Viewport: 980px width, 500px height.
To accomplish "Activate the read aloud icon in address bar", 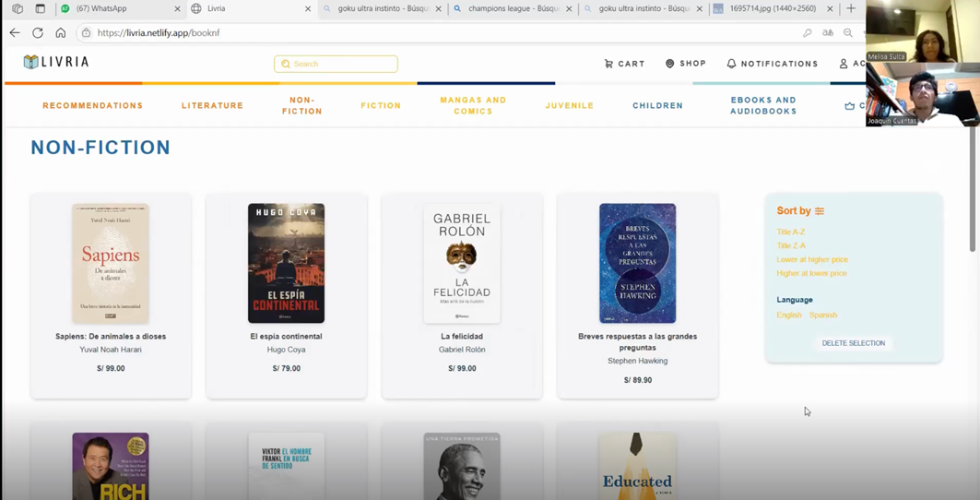I will coord(828,32).
